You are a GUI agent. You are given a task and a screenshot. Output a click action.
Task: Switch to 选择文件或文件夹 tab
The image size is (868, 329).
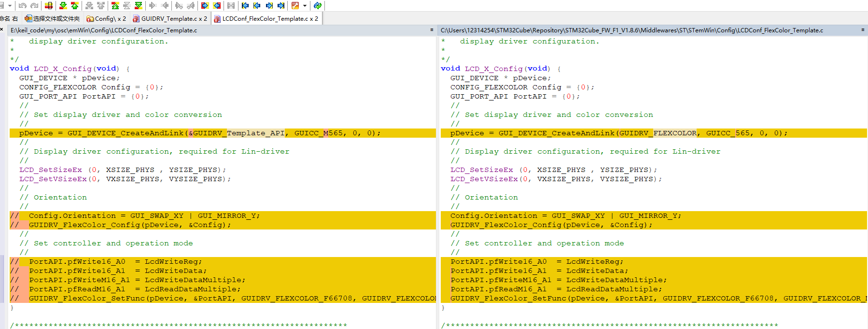pyautogui.click(x=52, y=18)
